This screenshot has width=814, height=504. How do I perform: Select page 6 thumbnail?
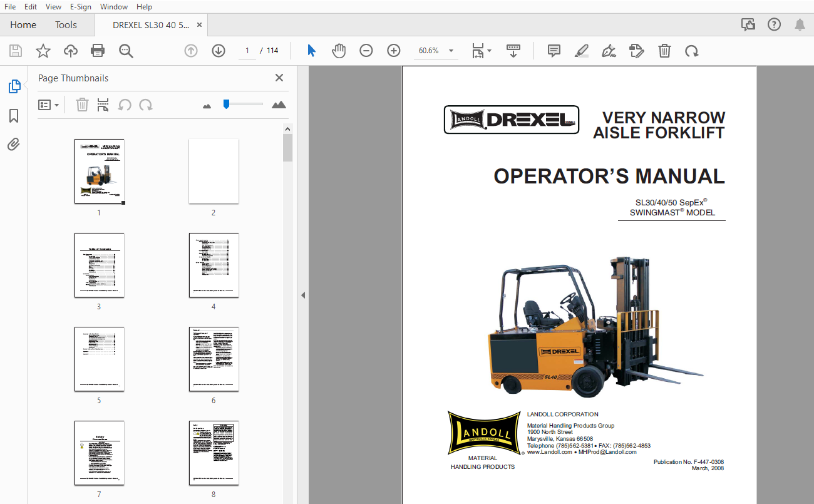[x=214, y=359]
